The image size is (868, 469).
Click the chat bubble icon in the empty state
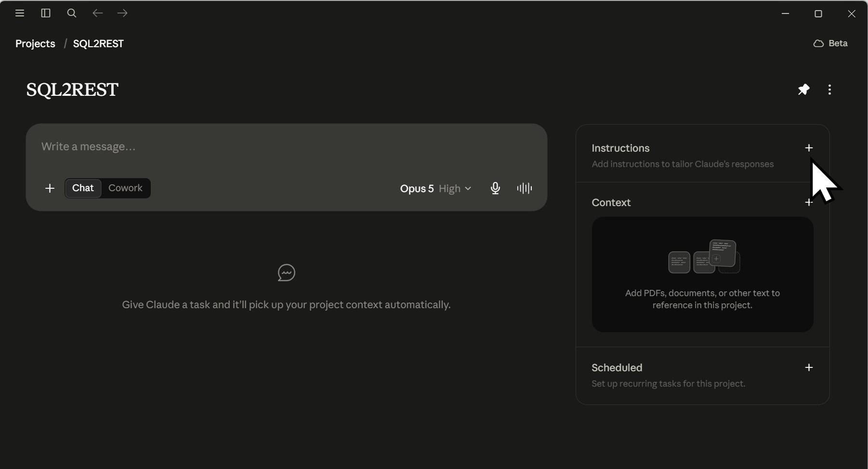(287, 273)
